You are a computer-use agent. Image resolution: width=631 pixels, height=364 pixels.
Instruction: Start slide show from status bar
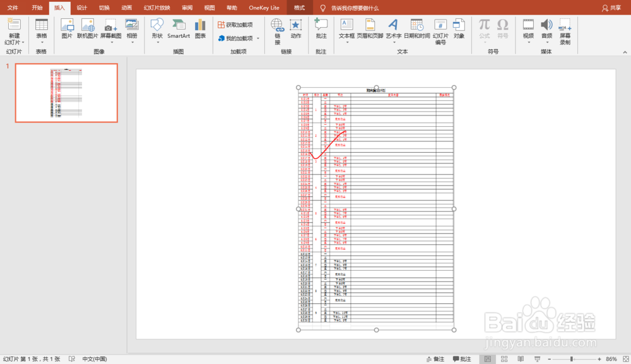[537, 359]
